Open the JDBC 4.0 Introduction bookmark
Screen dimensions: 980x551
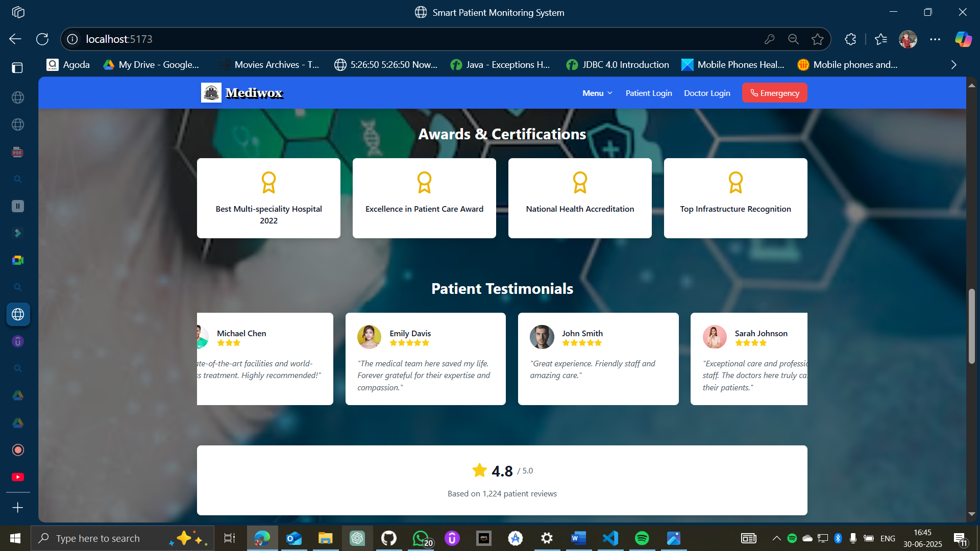pos(618,65)
